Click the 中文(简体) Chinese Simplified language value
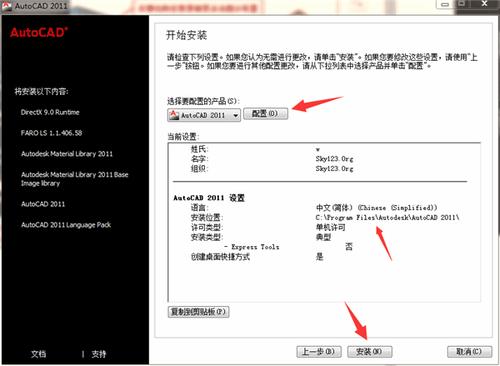This screenshot has height=366, width=500. tap(376, 208)
